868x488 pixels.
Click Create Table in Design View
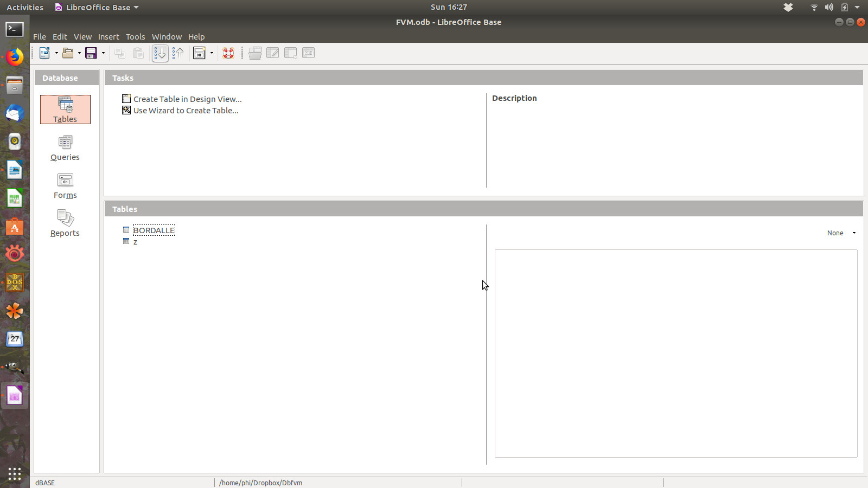coord(187,99)
